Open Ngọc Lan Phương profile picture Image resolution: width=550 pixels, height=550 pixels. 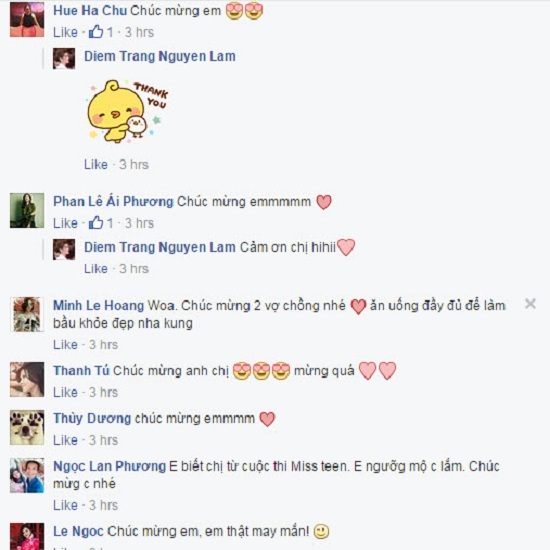click(27, 475)
